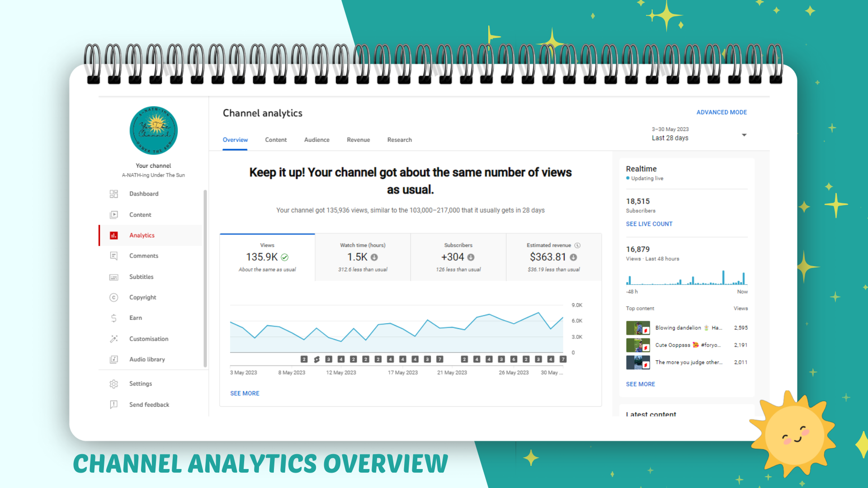
Task: Click the sidebar vertical scrollbar
Action: click(x=205, y=278)
